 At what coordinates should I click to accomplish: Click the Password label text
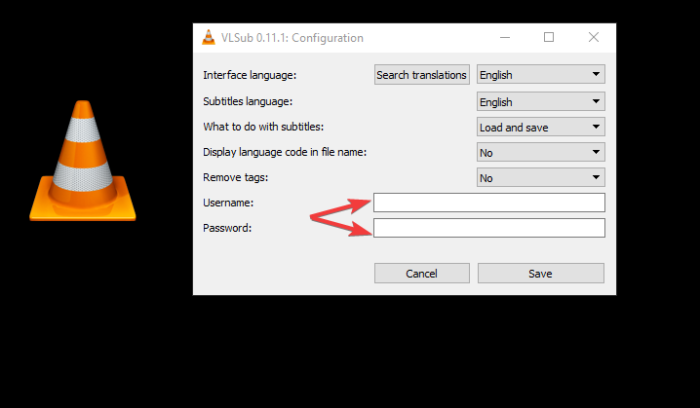(x=227, y=228)
